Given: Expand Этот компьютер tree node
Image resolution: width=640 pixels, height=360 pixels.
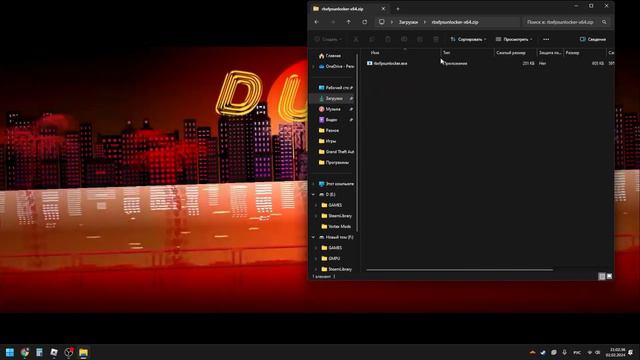Looking at the screenshot, I should pos(313,184).
